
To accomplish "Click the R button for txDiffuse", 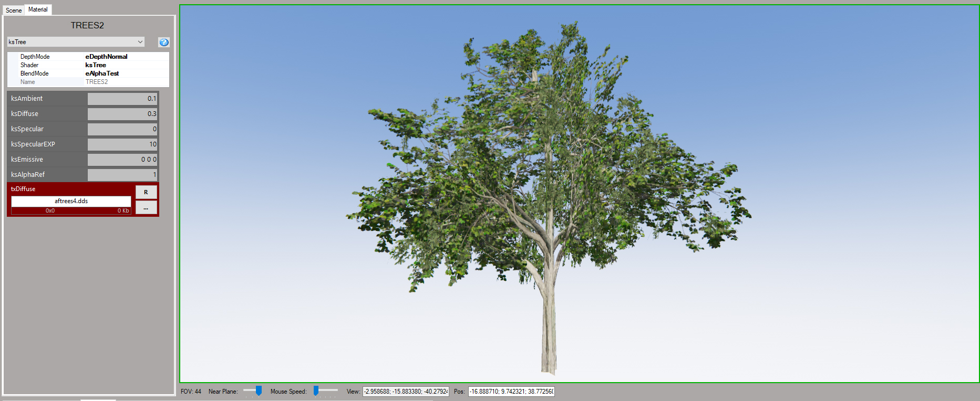I will [x=146, y=192].
